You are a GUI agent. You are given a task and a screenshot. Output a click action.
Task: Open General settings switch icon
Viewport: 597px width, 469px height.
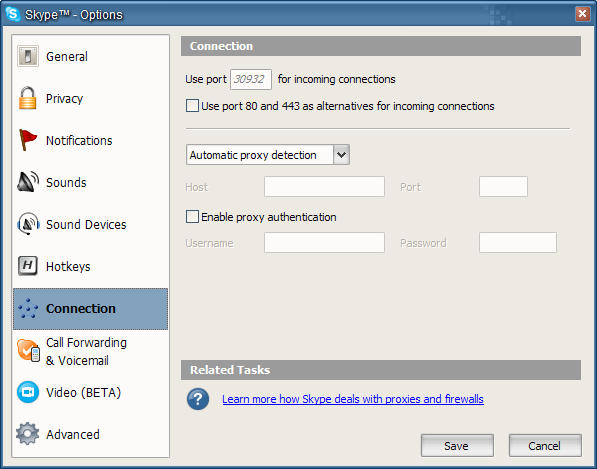pyautogui.click(x=28, y=56)
